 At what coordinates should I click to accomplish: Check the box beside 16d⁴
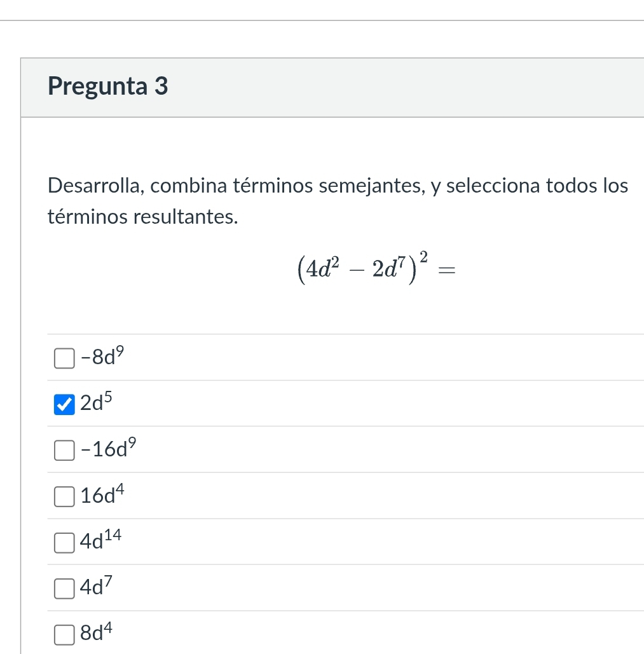tap(63, 496)
